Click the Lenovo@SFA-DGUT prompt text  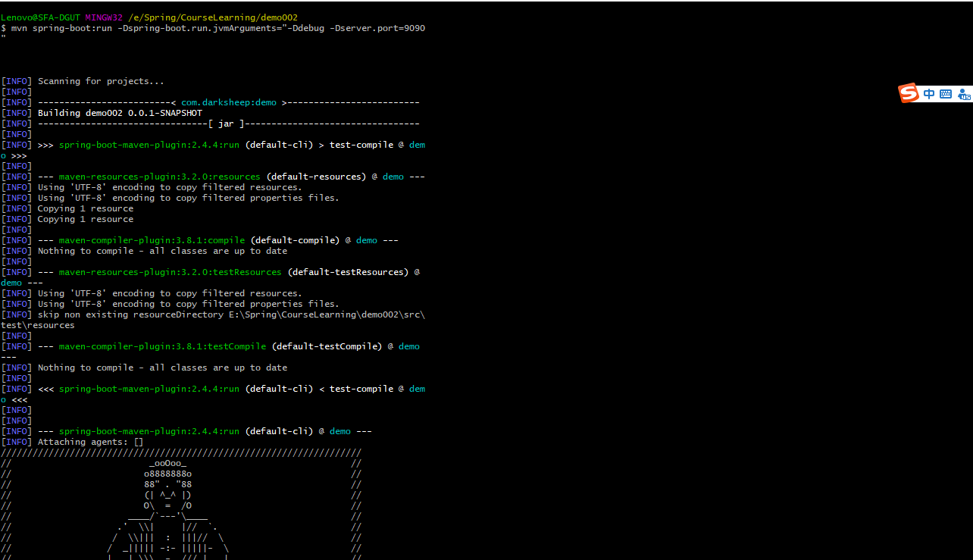point(40,17)
